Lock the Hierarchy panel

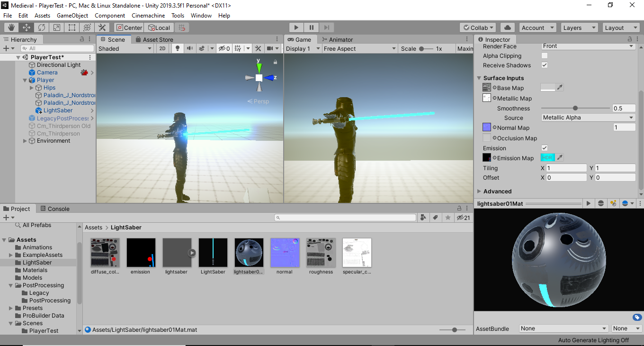click(x=82, y=39)
